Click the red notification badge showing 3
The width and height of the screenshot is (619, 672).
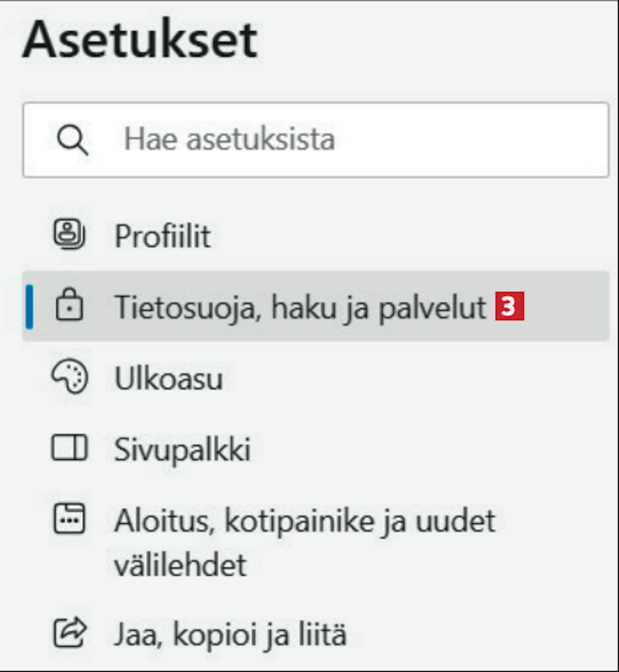point(509,306)
